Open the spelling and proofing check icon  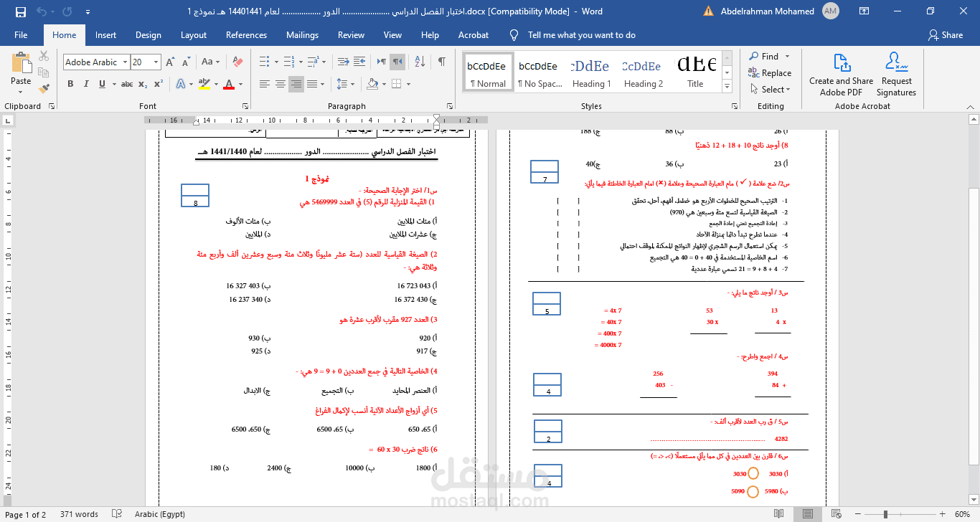(117, 514)
